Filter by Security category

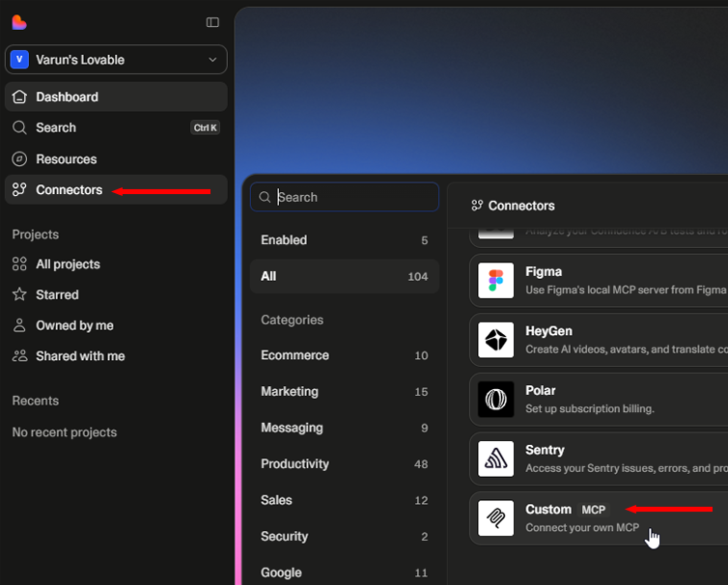[345, 537]
